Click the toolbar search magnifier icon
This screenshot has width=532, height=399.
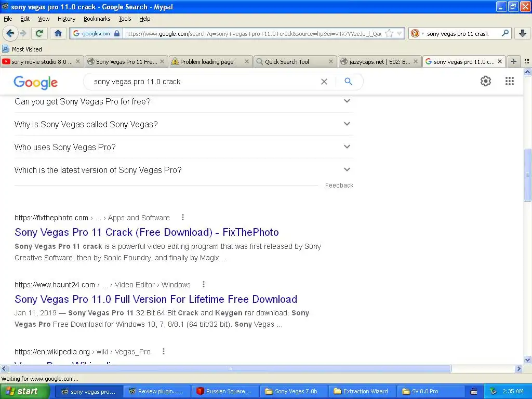click(505, 33)
